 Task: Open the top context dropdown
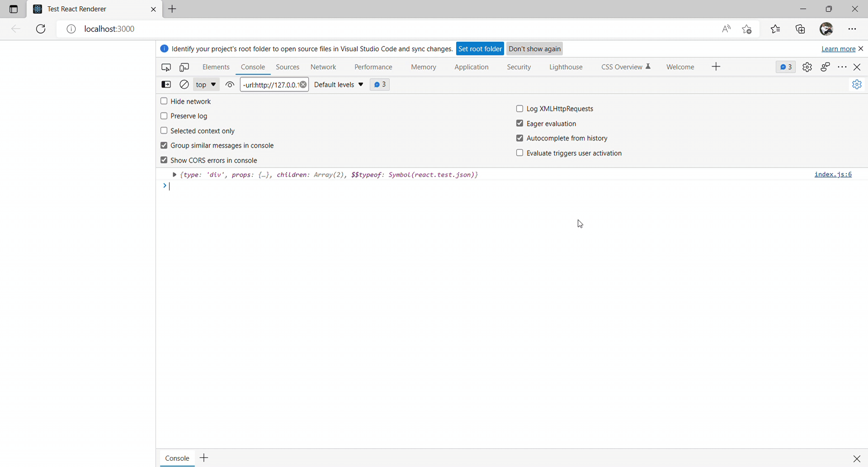(206, 85)
